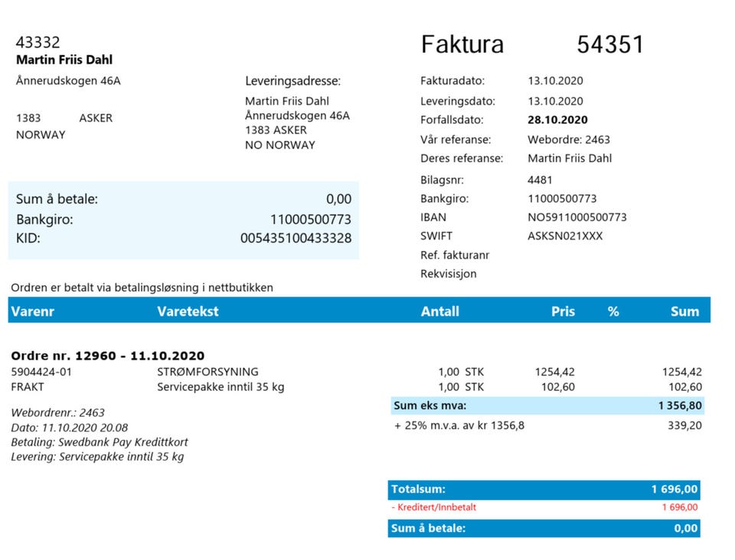Select the Leveringsdato value 13.10.2020
The height and width of the screenshot is (560, 735).
556,101
